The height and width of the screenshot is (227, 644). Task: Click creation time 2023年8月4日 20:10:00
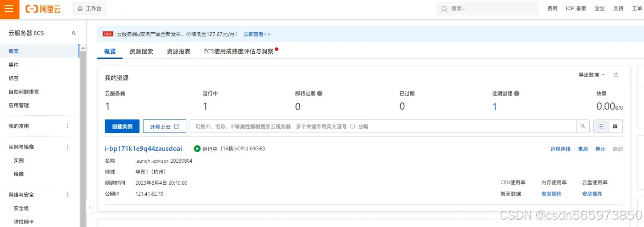pyautogui.click(x=161, y=183)
